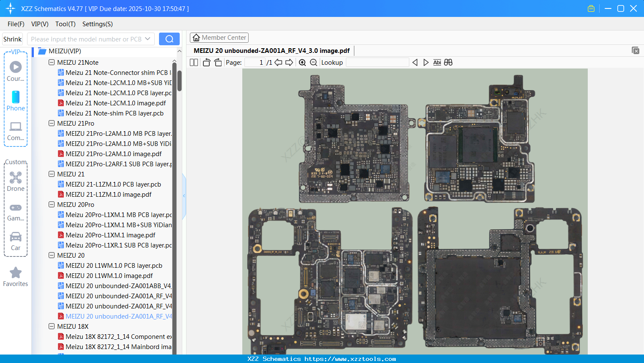
Task: Zoom in on the PCB image
Action: pyautogui.click(x=302, y=62)
